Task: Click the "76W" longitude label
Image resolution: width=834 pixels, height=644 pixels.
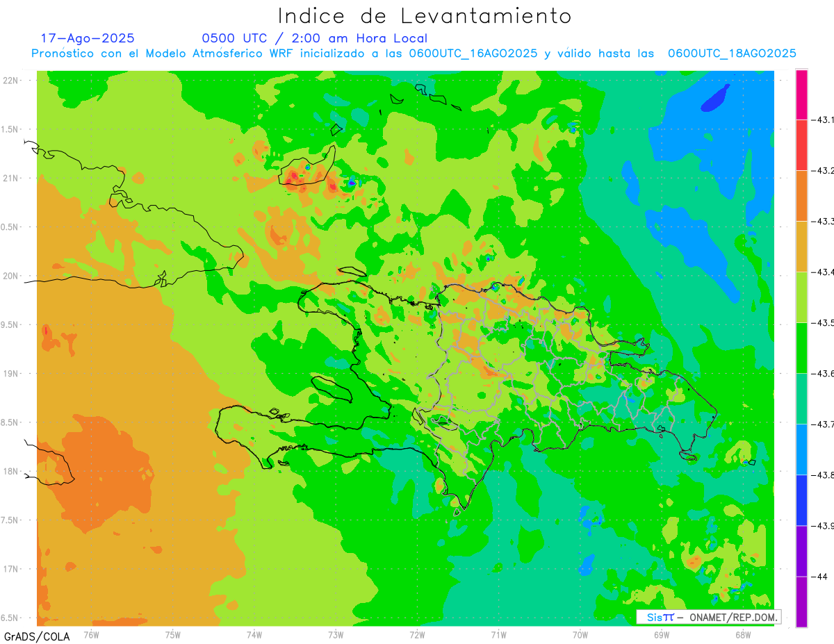Action: 92,634
